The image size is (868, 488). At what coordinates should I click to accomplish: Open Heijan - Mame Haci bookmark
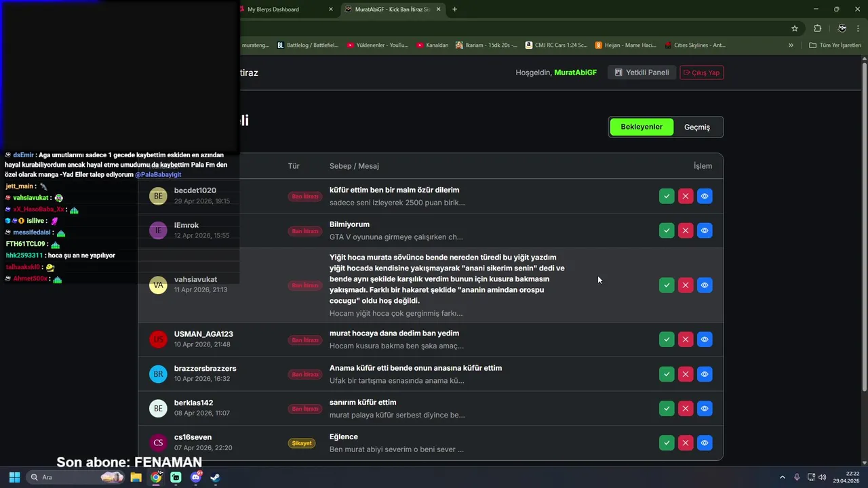point(625,45)
